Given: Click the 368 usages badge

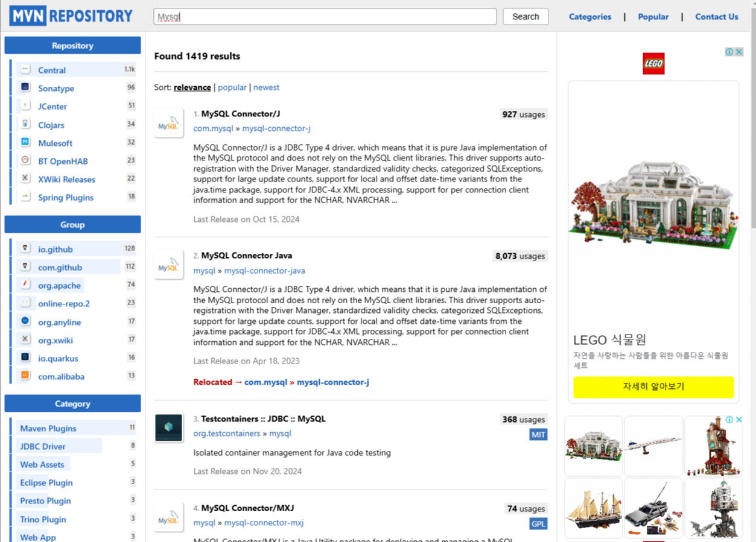Looking at the screenshot, I should coord(524,420).
